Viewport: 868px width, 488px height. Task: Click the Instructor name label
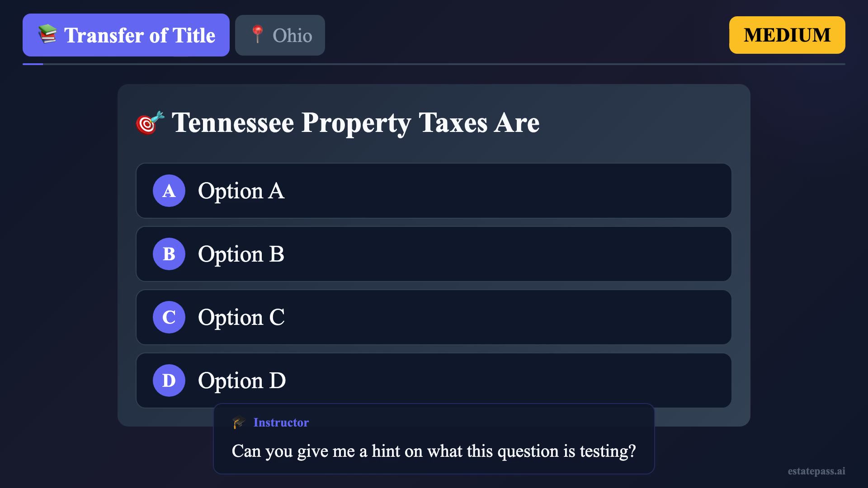(281, 422)
